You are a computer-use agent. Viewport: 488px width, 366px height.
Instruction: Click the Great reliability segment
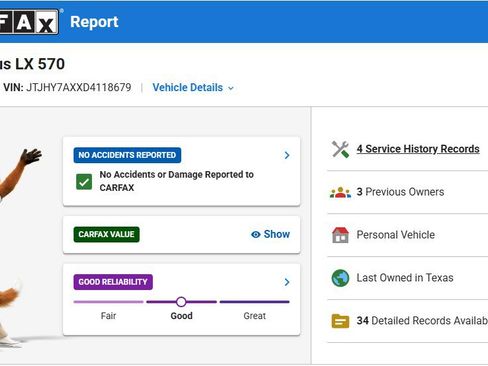(255, 302)
